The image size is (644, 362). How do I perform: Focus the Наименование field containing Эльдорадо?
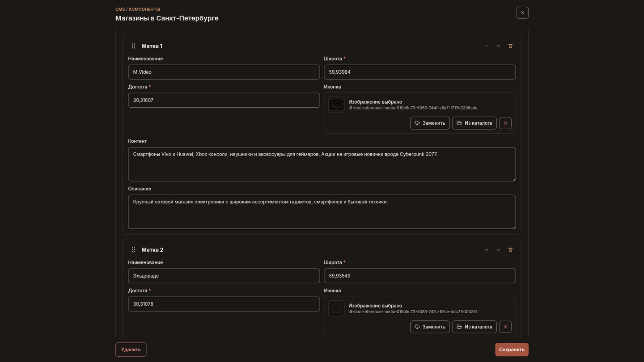coord(224,276)
